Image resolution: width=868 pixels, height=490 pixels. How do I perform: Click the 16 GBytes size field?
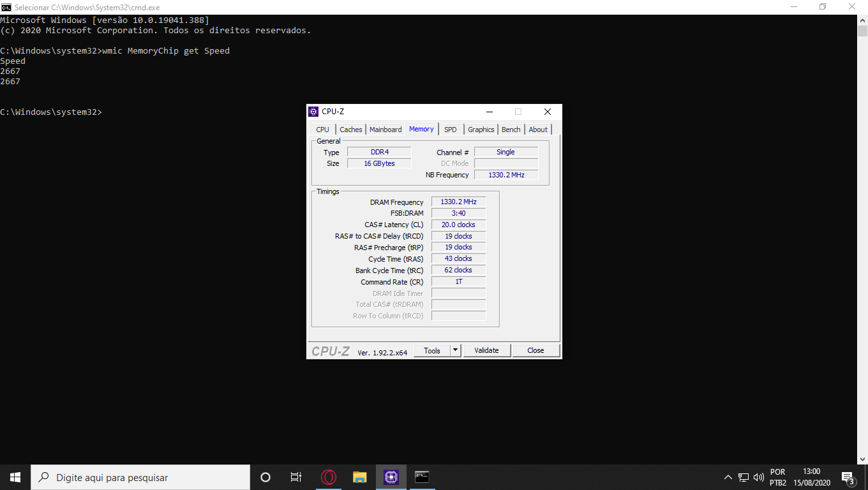pyautogui.click(x=379, y=163)
